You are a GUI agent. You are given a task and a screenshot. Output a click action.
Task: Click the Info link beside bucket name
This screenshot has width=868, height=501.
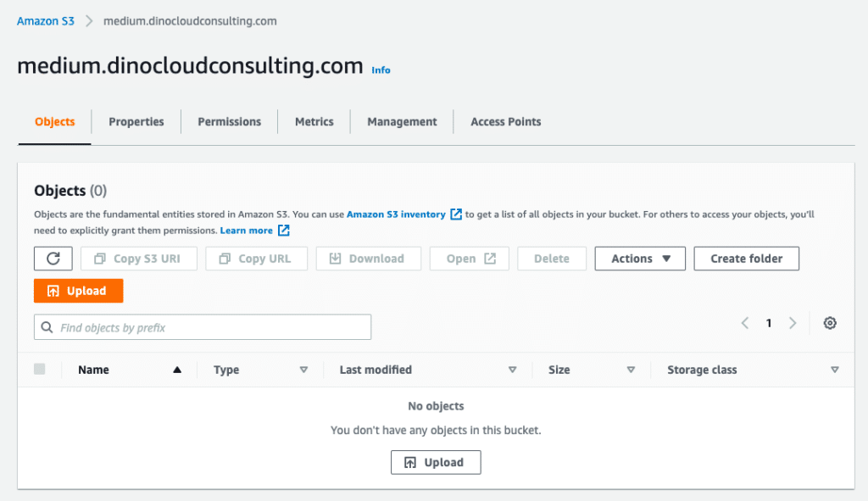381,70
